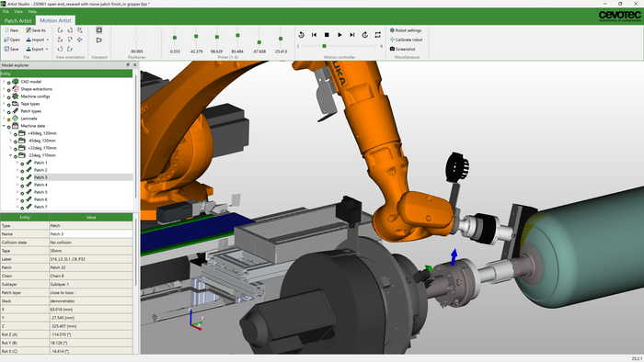Expand the +22deg_170mm folder

tap(11, 148)
